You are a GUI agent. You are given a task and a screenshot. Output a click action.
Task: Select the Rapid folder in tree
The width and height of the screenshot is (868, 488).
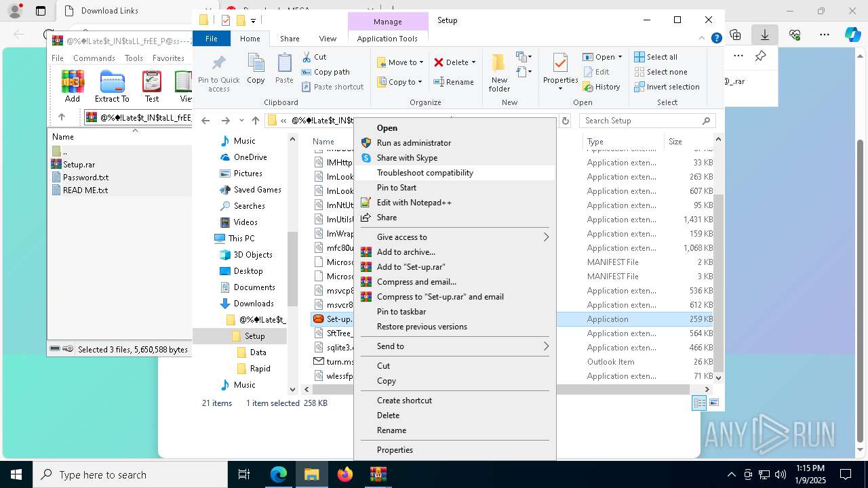[x=260, y=369]
